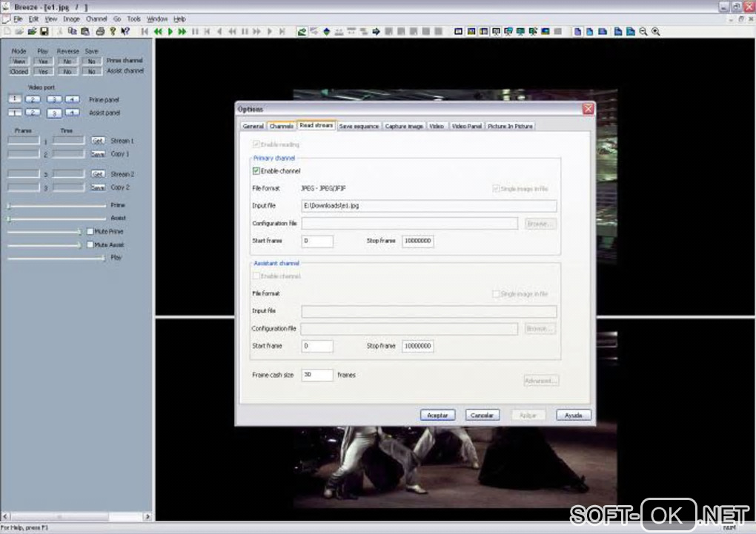
Task: Switch to the Save sequence tab
Action: [359, 126]
